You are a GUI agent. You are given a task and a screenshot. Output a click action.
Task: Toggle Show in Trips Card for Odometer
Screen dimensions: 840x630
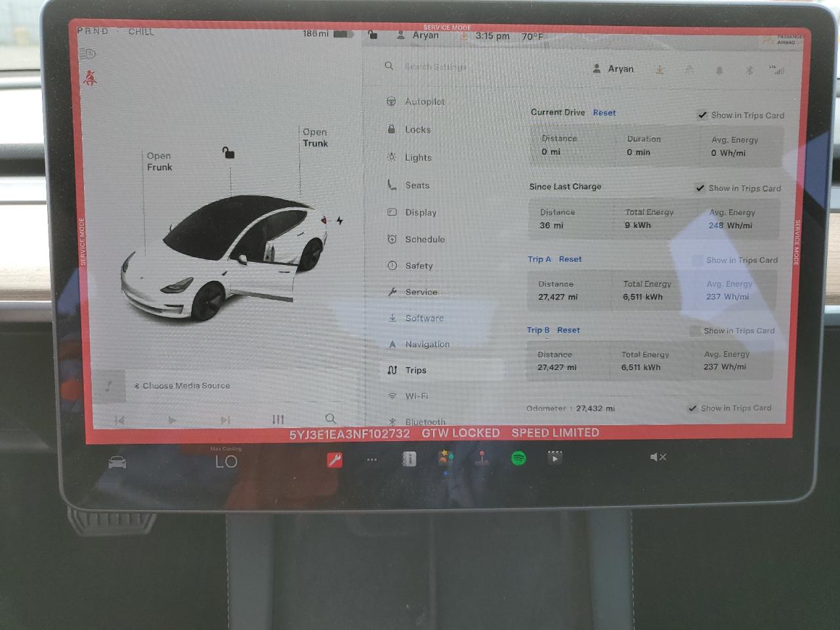tap(692, 408)
